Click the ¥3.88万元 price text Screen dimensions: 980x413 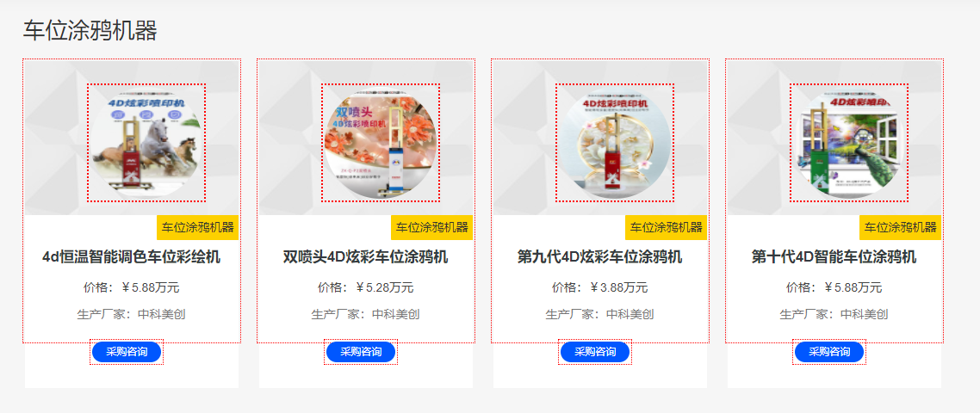click(619, 287)
